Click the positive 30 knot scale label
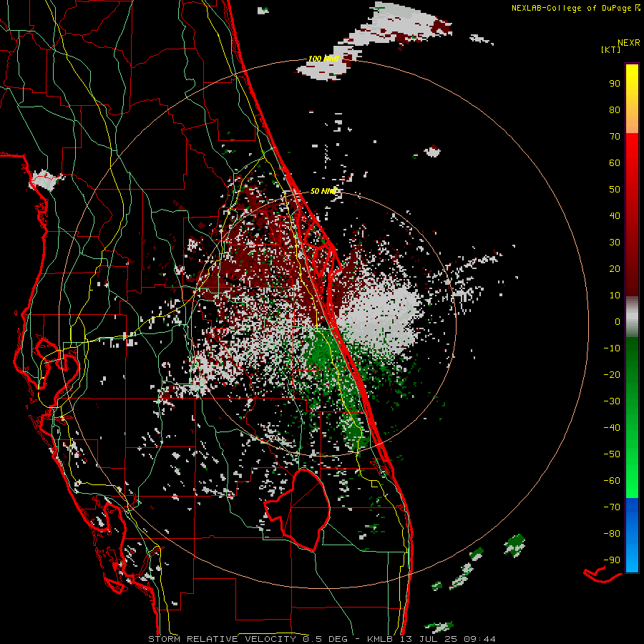The width and height of the screenshot is (644, 644). pyautogui.click(x=615, y=243)
